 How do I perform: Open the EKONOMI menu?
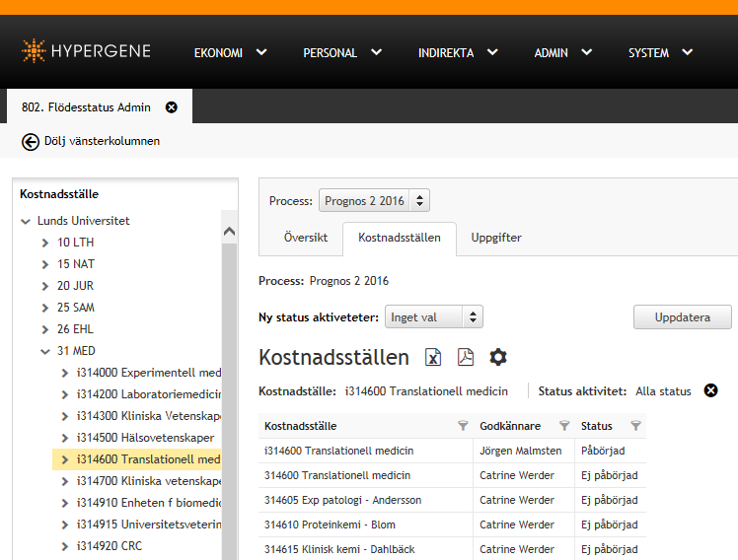[231, 52]
